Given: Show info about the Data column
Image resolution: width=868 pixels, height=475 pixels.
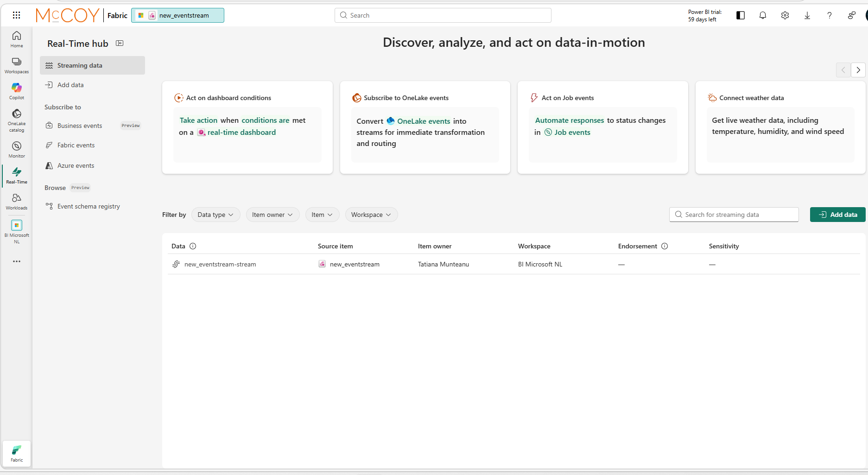Looking at the screenshot, I should [193, 246].
